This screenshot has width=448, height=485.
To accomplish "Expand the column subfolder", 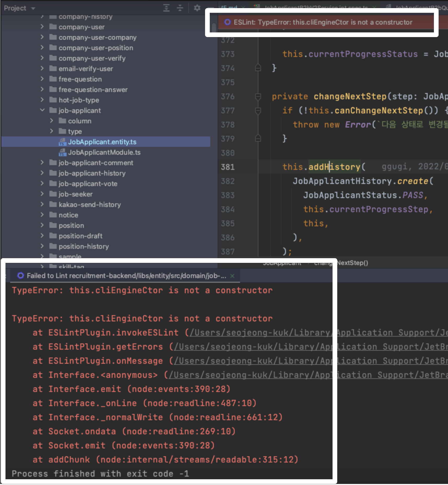I will (x=51, y=121).
